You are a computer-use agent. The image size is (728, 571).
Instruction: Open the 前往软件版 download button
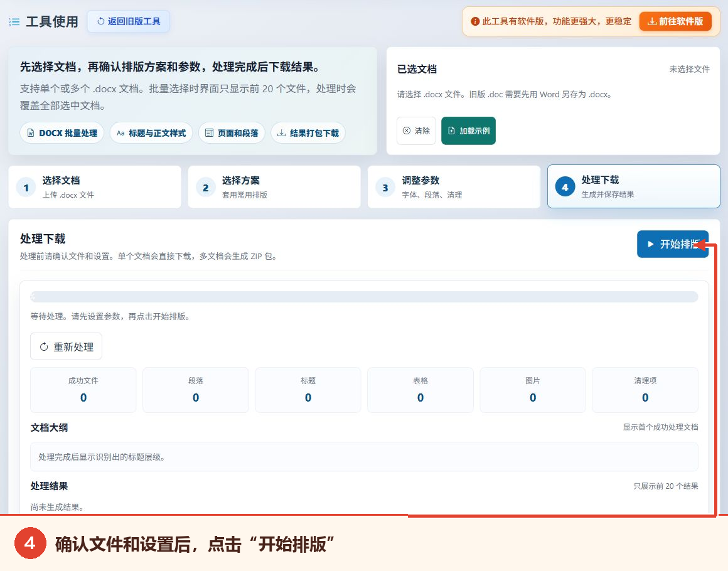(x=675, y=21)
